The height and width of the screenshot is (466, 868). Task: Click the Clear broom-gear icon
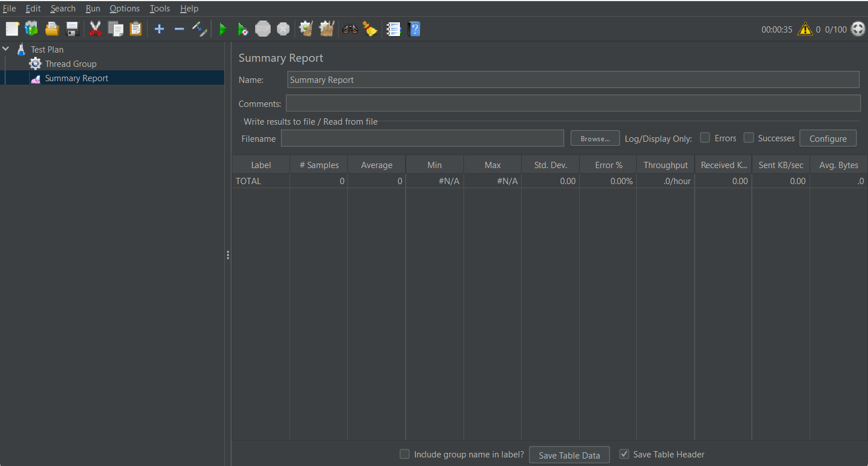(x=306, y=29)
